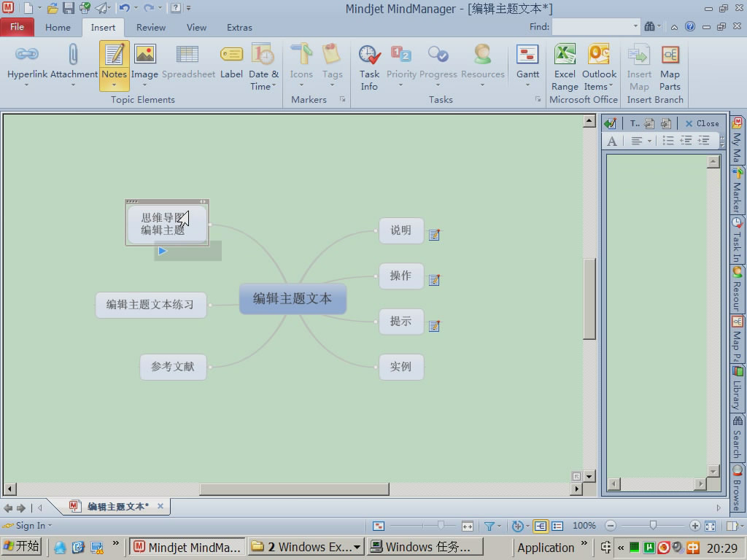Select the 编辑主题文本 document tab
This screenshot has height=560, width=747.
tap(117, 507)
